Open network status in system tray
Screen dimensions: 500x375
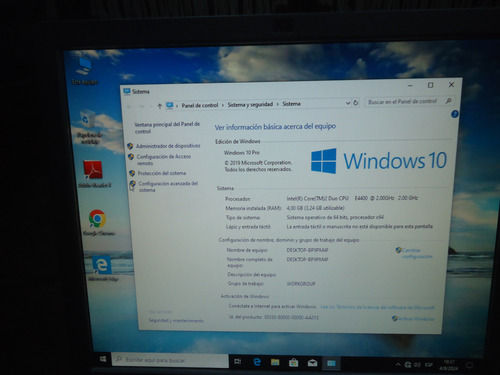407,365
